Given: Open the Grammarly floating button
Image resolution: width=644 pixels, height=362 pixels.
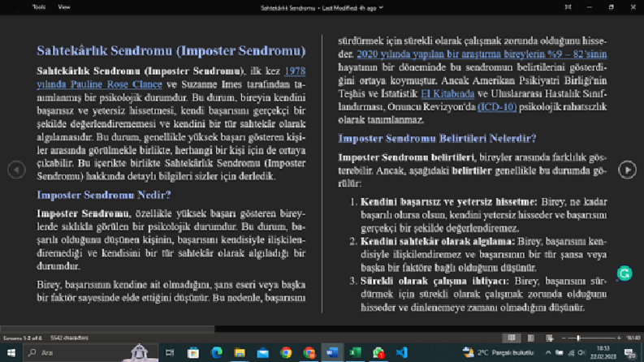Looking at the screenshot, I should (625, 274).
